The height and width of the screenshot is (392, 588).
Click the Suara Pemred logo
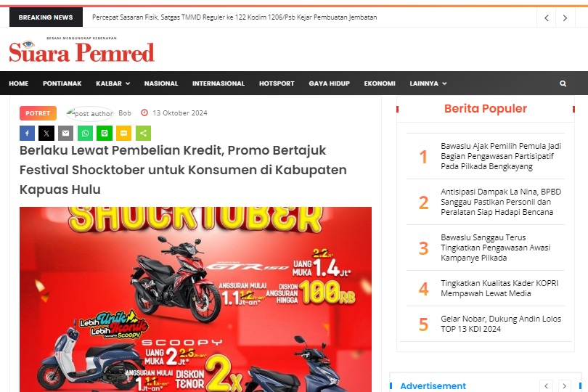[82, 49]
